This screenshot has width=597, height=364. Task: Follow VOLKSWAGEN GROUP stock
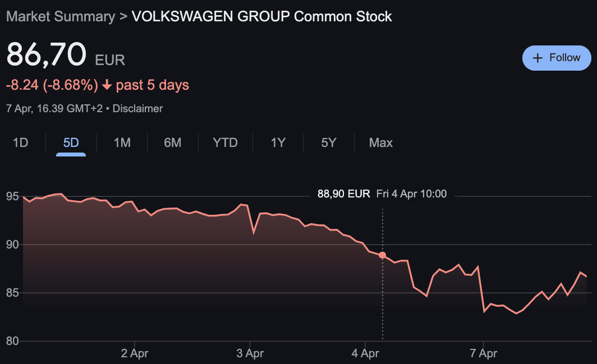coord(557,58)
